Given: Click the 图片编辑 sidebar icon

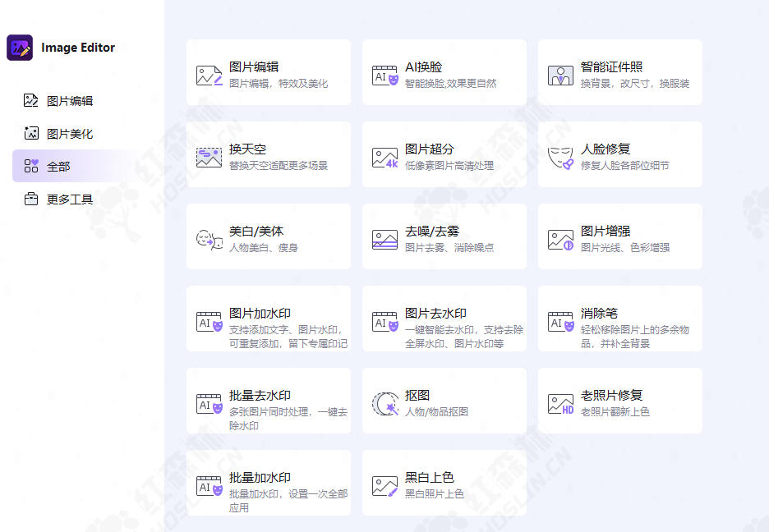Looking at the screenshot, I should (31, 100).
